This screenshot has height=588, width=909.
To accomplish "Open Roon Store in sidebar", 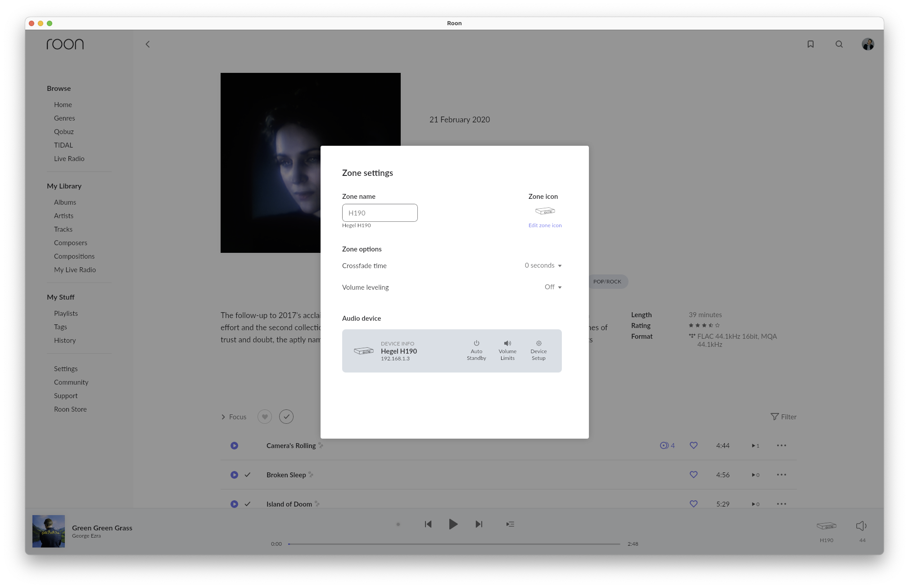I will click(x=70, y=409).
